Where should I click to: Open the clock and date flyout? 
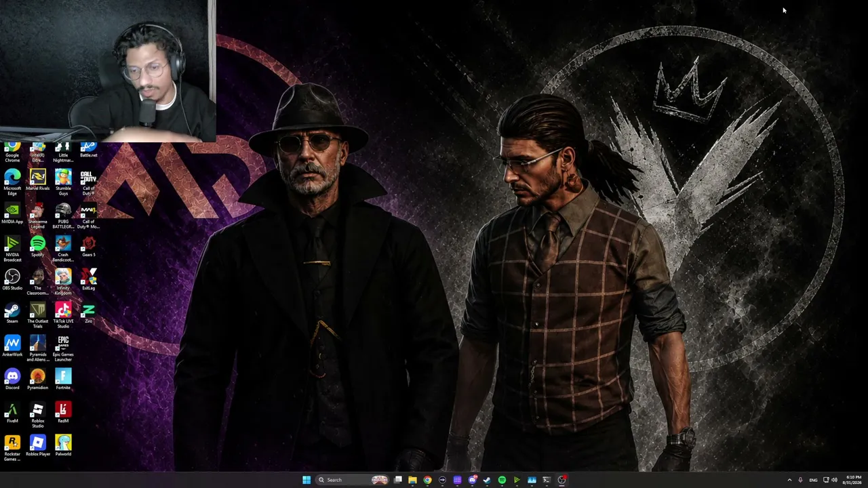[x=853, y=480]
